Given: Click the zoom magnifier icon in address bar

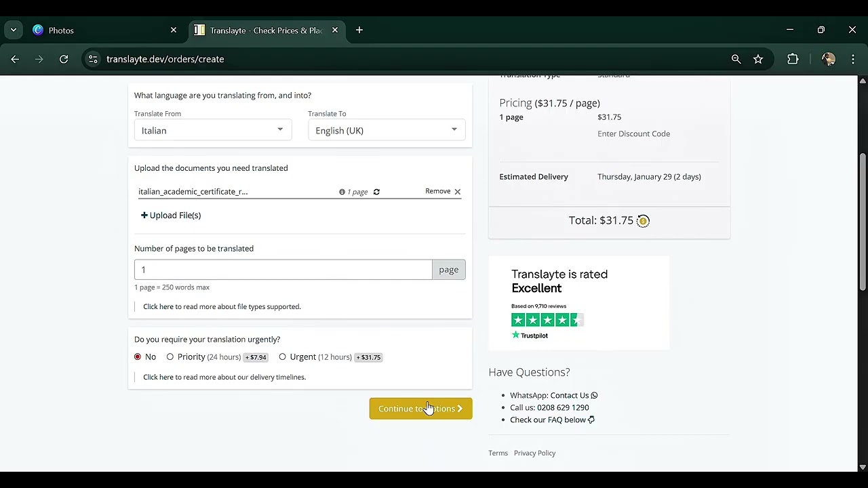Looking at the screenshot, I should (x=736, y=59).
